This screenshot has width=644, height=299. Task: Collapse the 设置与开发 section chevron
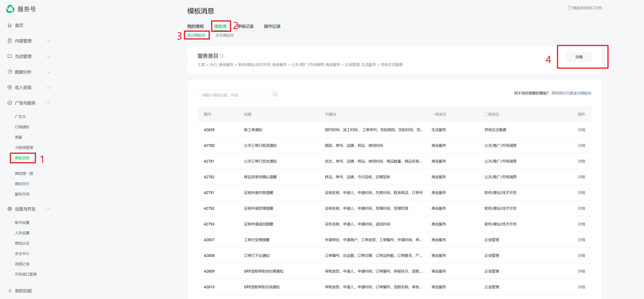[49, 209]
